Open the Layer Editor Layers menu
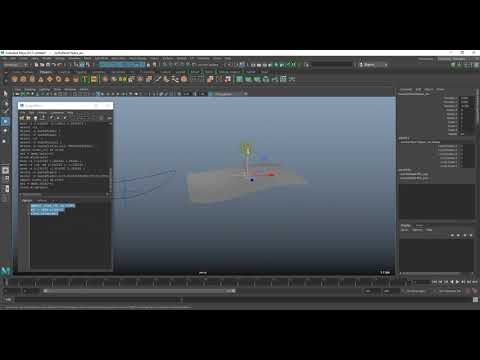Viewport: 480px width, 360px height. click(404, 230)
